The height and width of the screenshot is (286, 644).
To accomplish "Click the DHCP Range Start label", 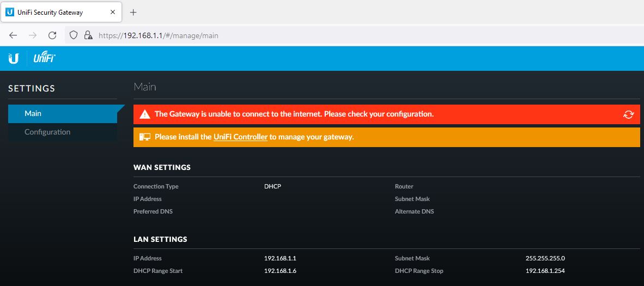I will [158, 271].
